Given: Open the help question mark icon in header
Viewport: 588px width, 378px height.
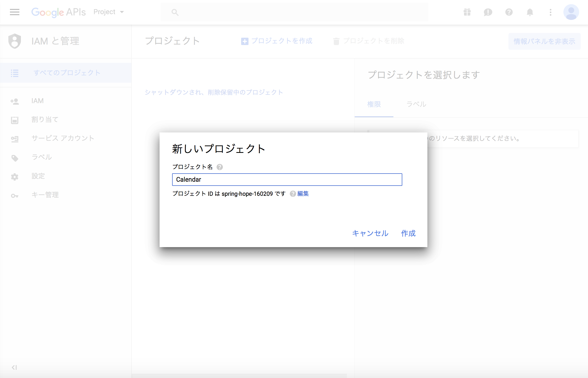Looking at the screenshot, I should [509, 12].
